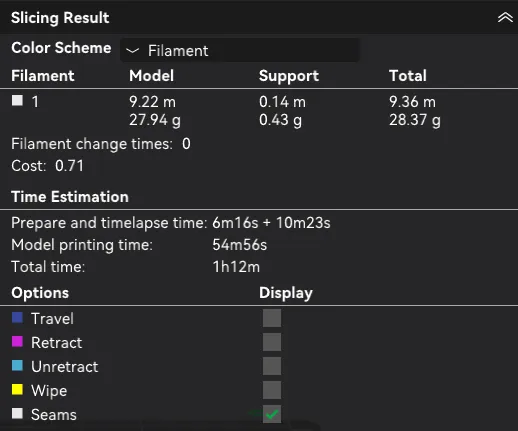
Task: Click the Total time value 1h12m
Action: tap(236, 267)
